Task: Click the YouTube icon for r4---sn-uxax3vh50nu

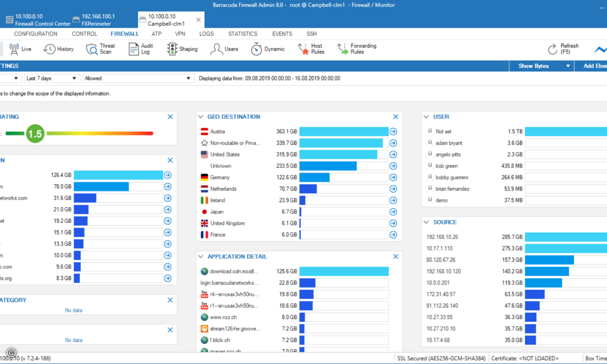Action: 204,294
